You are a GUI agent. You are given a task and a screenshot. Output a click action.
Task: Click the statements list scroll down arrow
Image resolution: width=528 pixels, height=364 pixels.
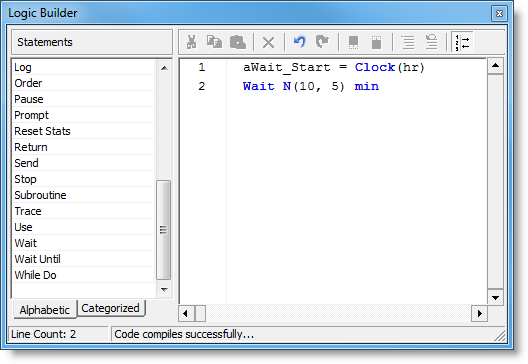(164, 290)
